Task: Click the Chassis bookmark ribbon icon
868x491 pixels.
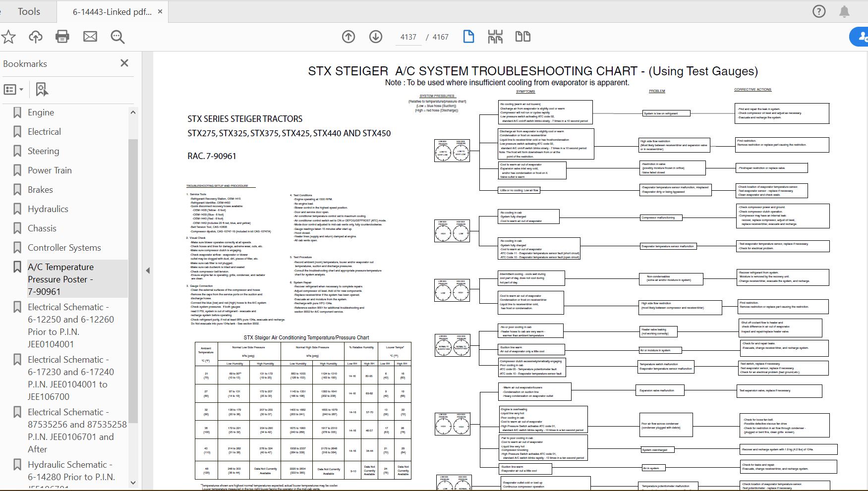Action: tap(17, 228)
